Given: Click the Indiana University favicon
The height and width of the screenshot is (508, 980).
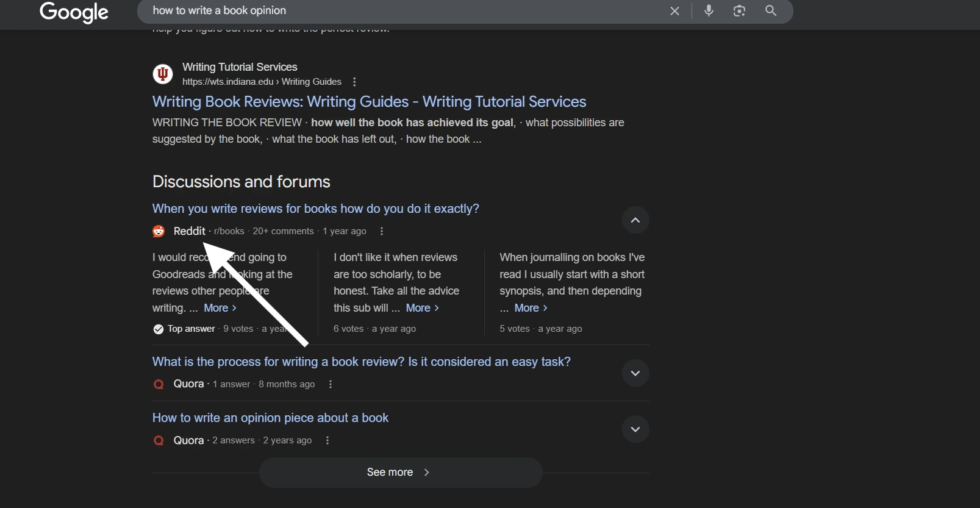Looking at the screenshot, I should [162, 74].
